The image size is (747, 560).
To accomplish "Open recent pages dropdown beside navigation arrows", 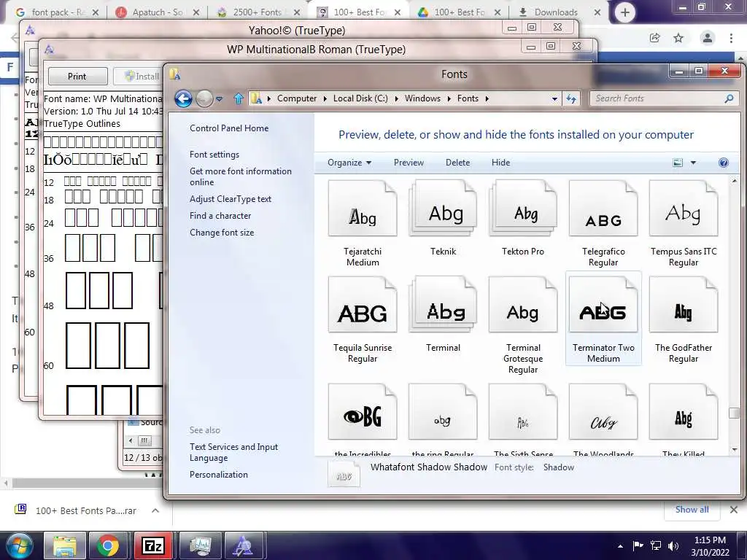I will pos(219,98).
